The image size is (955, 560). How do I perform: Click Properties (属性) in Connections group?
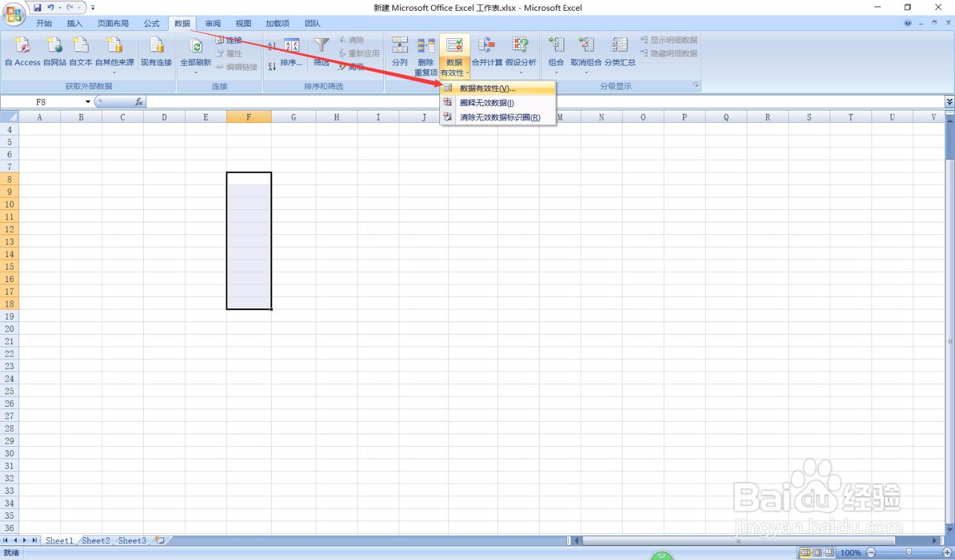click(x=229, y=53)
